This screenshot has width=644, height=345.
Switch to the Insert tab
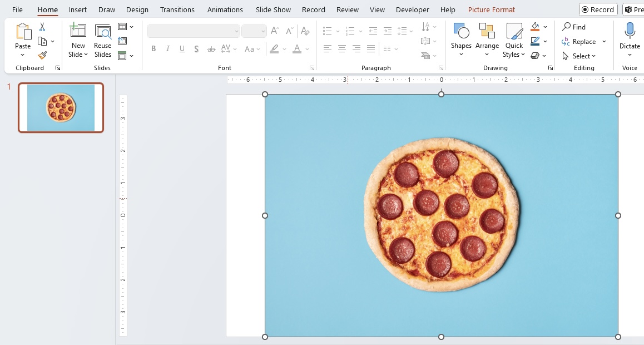click(x=78, y=9)
